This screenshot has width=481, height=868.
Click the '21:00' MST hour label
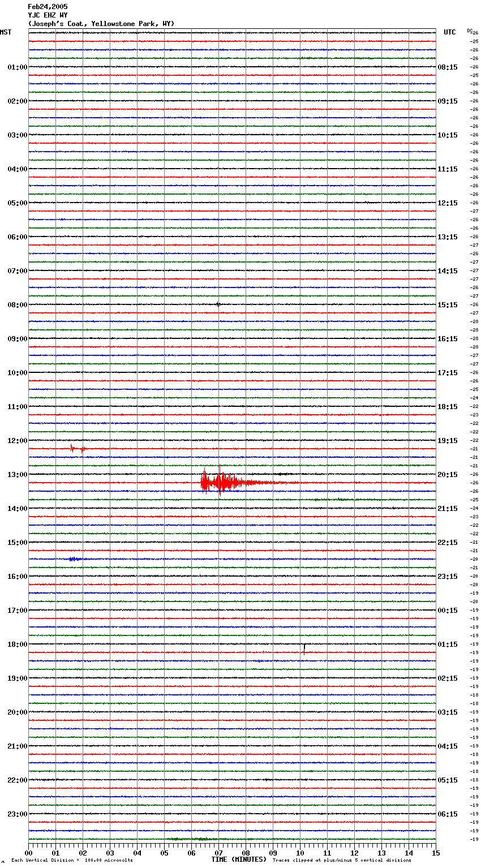pos(18,746)
